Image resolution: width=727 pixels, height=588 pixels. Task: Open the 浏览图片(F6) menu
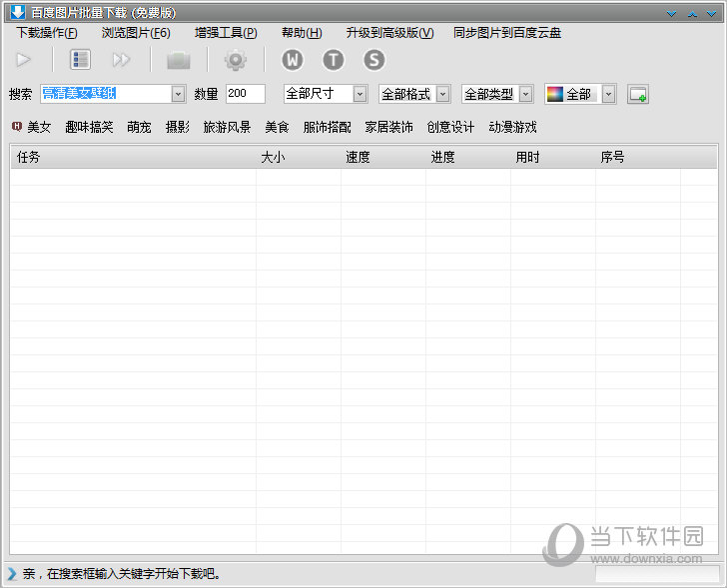pos(136,33)
